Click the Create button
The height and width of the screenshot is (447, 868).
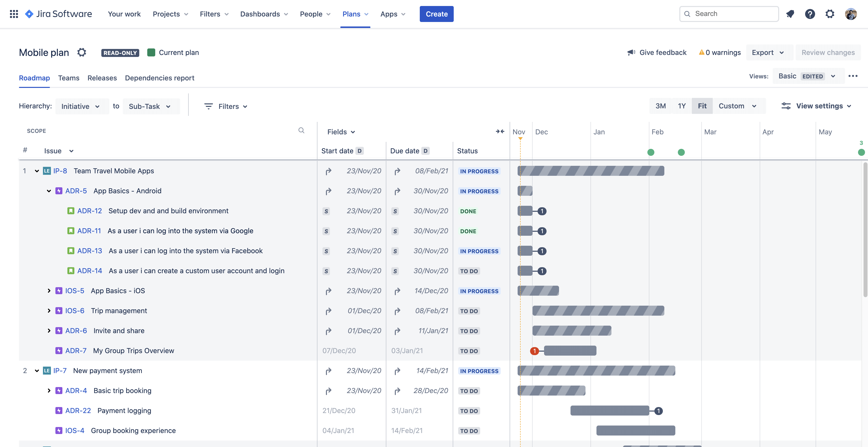[436, 14]
